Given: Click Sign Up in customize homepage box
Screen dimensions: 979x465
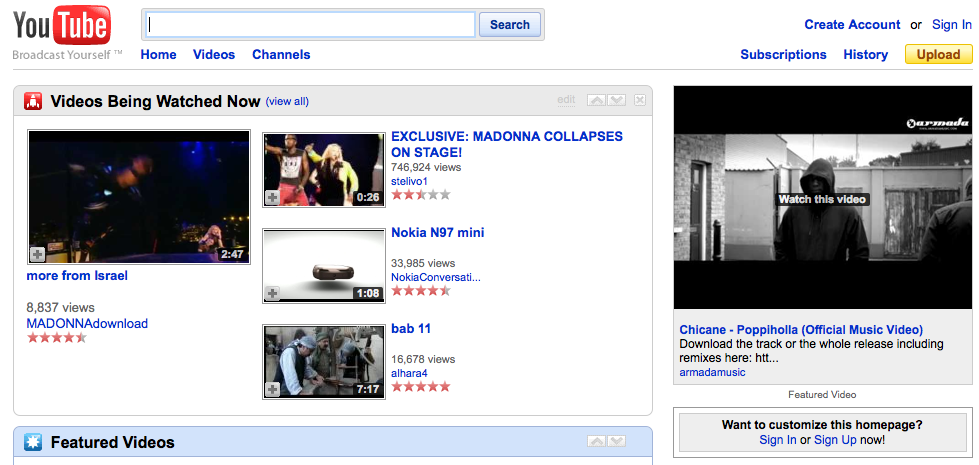Looking at the screenshot, I should point(835,440).
